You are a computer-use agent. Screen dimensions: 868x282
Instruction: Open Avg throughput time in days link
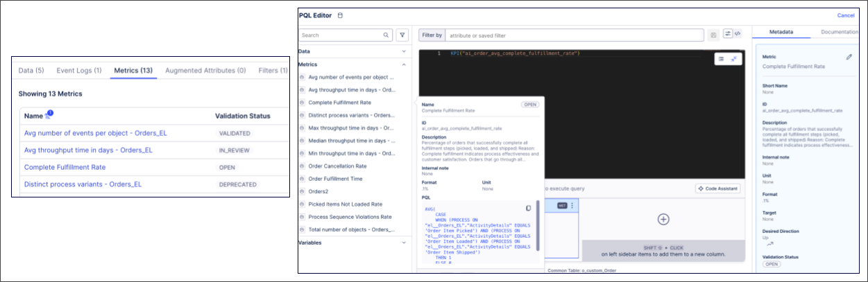[89, 150]
